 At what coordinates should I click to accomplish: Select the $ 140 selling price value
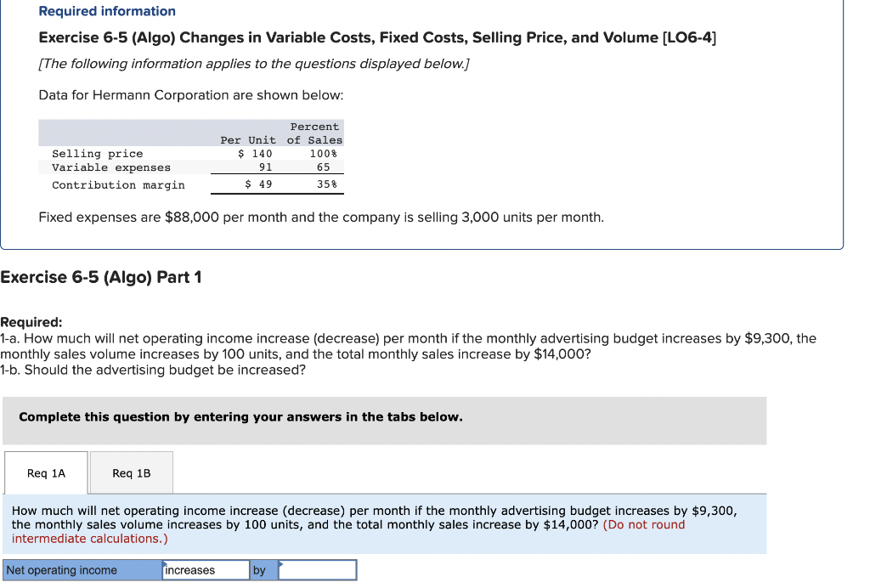coord(254,154)
